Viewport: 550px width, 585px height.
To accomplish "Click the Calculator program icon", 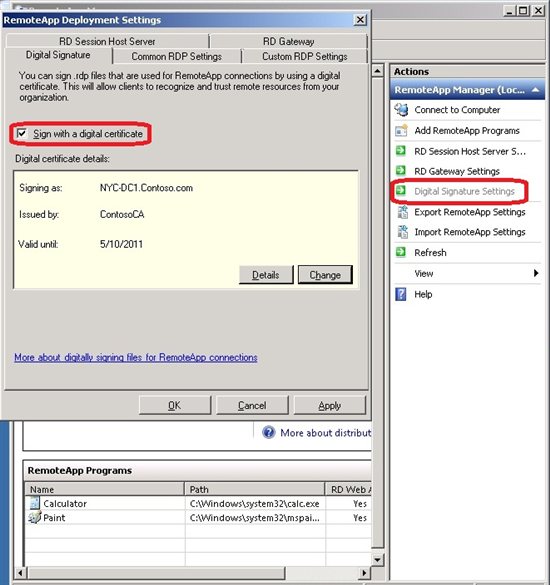I will (34, 503).
